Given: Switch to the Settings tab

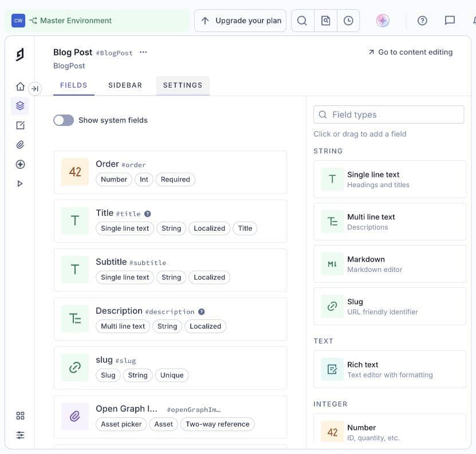Looking at the screenshot, I should [183, 85].
